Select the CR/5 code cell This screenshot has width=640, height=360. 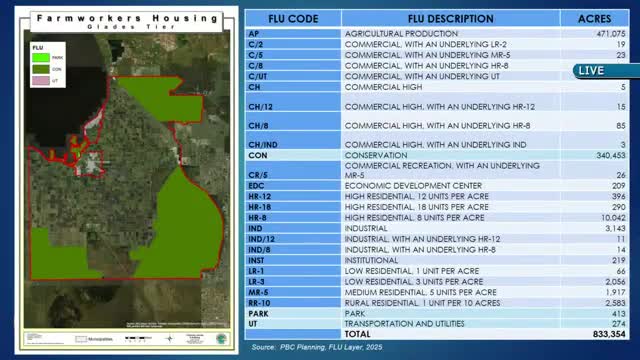pos(293,170)
